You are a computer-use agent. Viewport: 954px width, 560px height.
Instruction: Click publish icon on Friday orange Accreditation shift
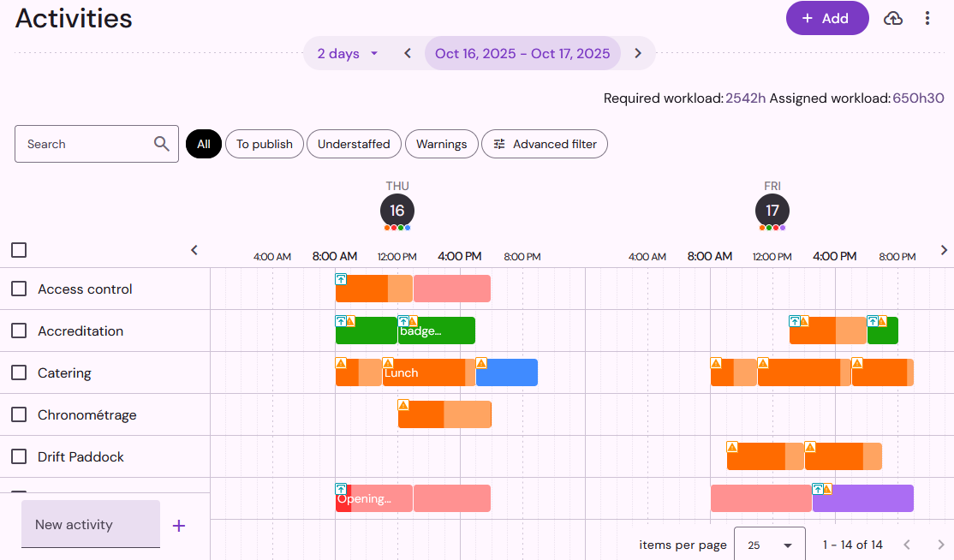(795, 321)
